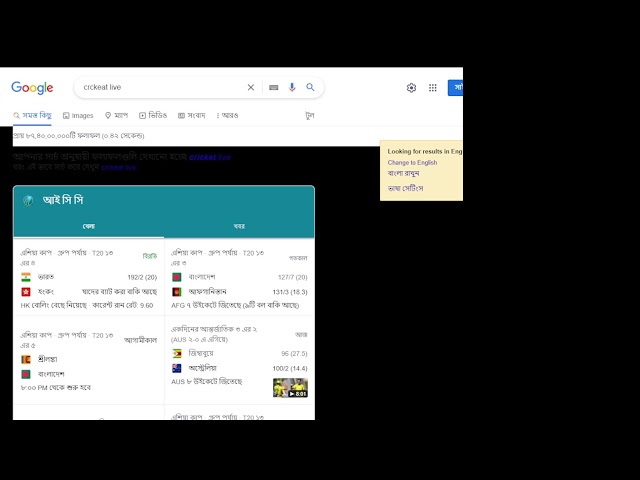Click the Australia flag icon
Screen dimensions: 640x480
tap(177, 368)
